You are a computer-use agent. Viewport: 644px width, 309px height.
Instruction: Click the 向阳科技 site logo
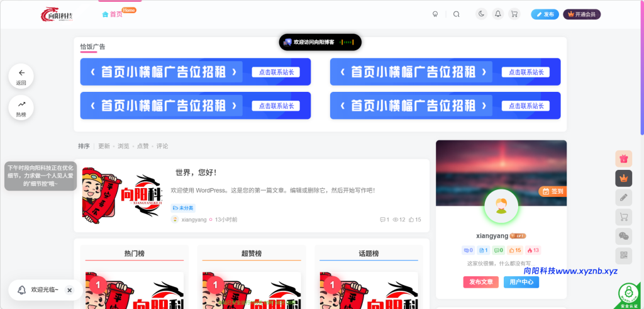pos(57,14)
